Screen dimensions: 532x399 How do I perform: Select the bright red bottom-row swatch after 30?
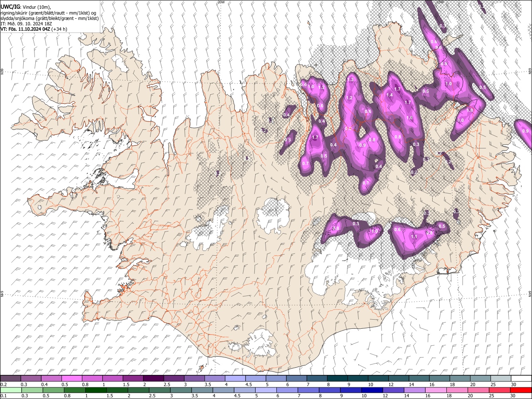click(x=521, y=390)
